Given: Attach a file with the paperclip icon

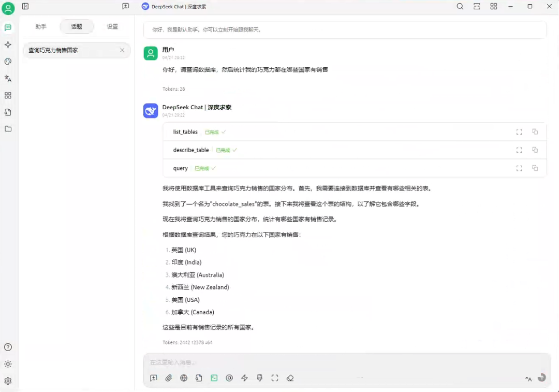Looking at the screenshot, I should click(x=169, y=378).
